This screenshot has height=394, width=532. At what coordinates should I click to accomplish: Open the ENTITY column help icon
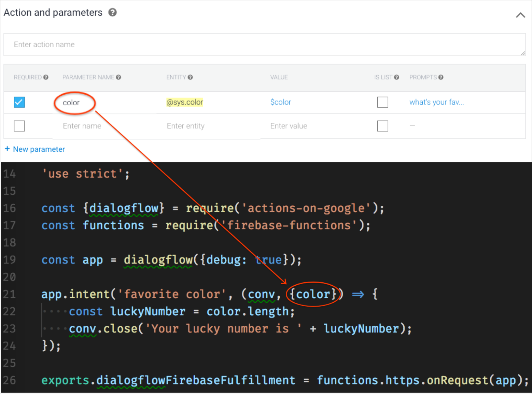click(191, 77)
